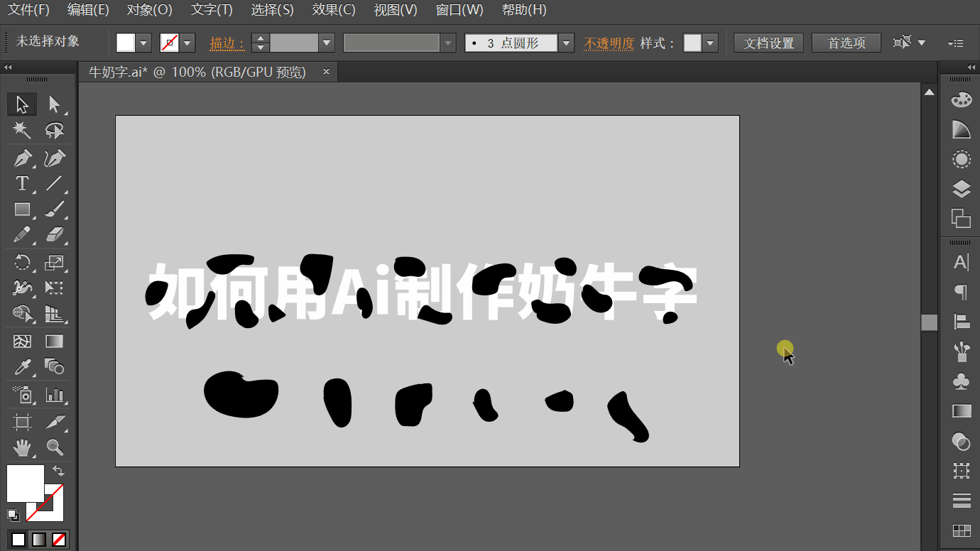Open the Layers panel icon
The image size is (980, 551).
coord(961,189)
